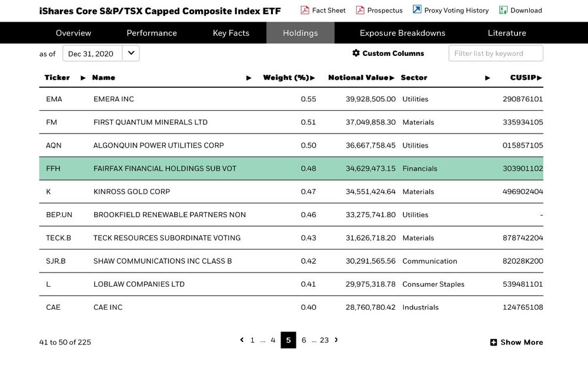Click the Filter list by keyword field

496,54
